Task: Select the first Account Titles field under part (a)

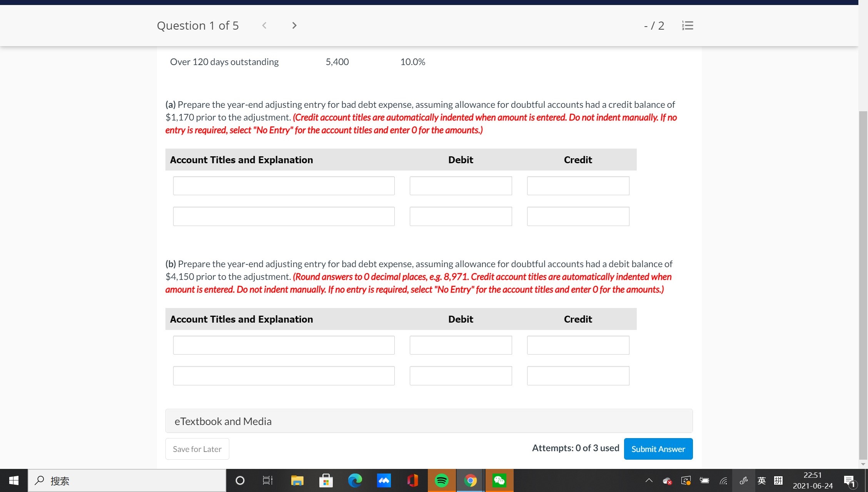Action: click(x=284, y=186)
